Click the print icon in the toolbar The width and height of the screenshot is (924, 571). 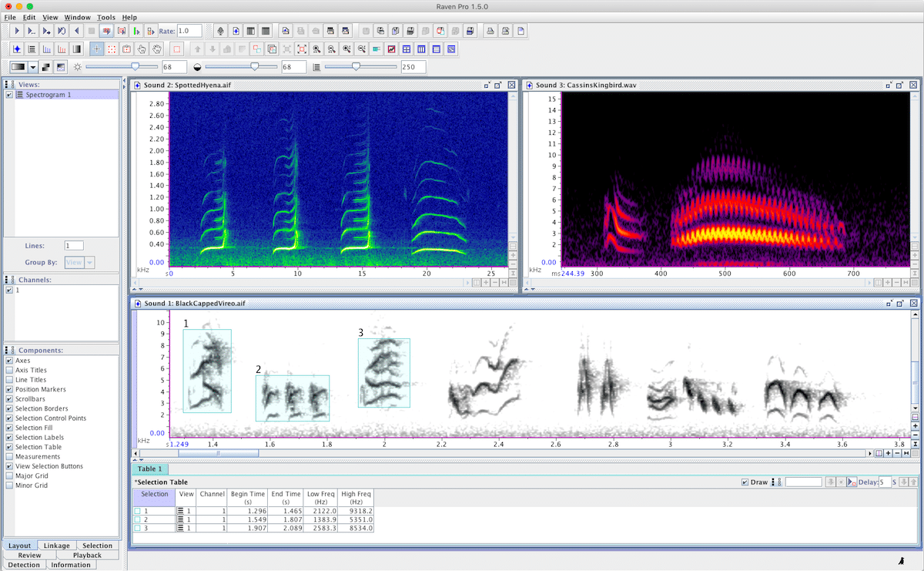click(490, 31)
